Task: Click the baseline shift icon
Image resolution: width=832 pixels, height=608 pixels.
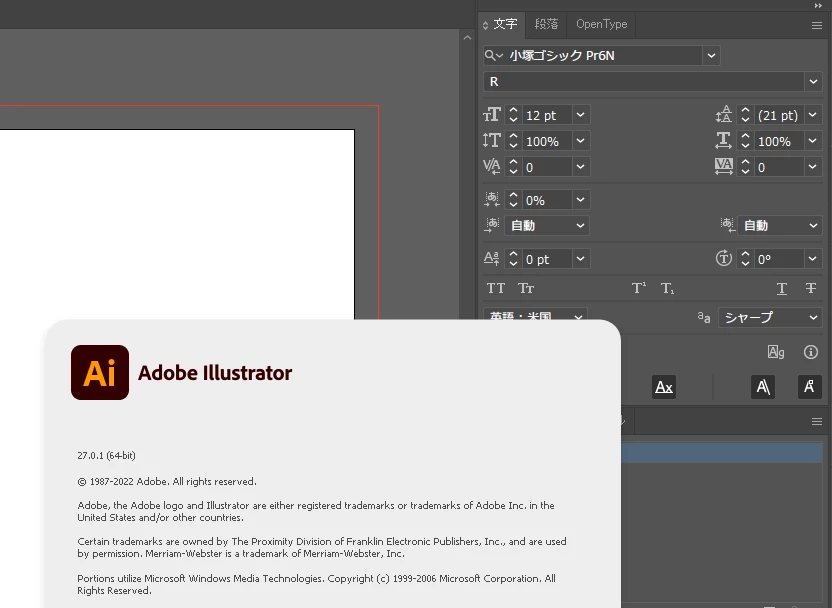Action: (492, 258)
